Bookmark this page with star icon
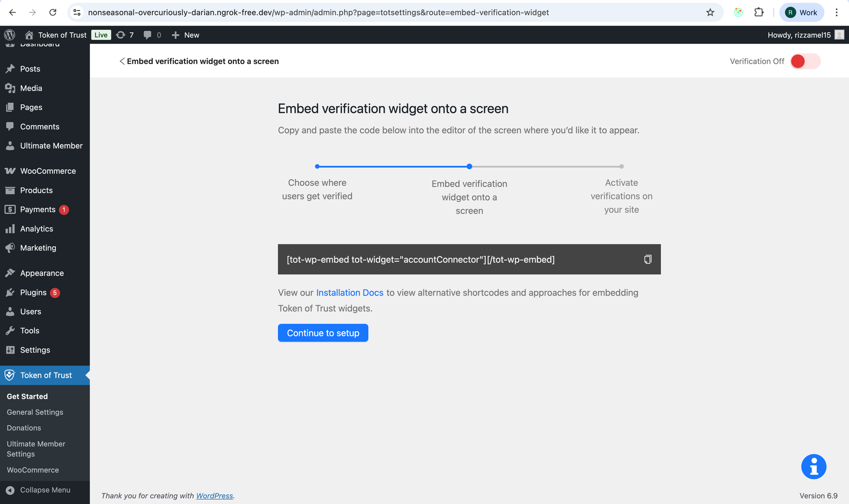The image size is (849, 504). (x=710, y=12)
